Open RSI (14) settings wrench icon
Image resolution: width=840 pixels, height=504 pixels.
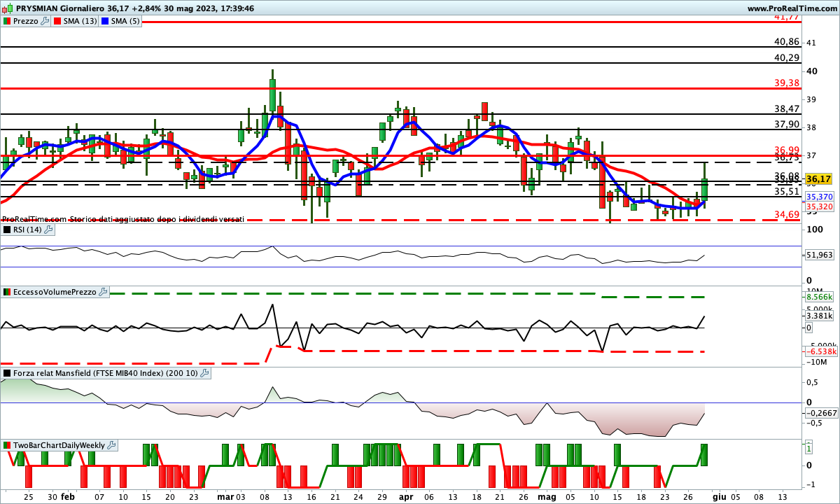pyautogui.click(x=48, y=229)
